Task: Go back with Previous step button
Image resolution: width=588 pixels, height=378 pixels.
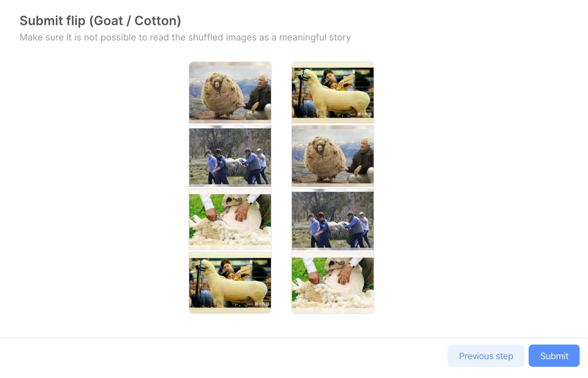Action: pos(486,356)
